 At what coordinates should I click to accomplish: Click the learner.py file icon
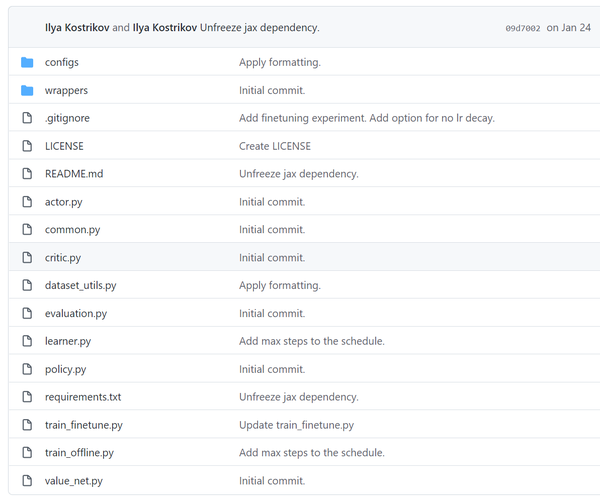coord(27,341)
